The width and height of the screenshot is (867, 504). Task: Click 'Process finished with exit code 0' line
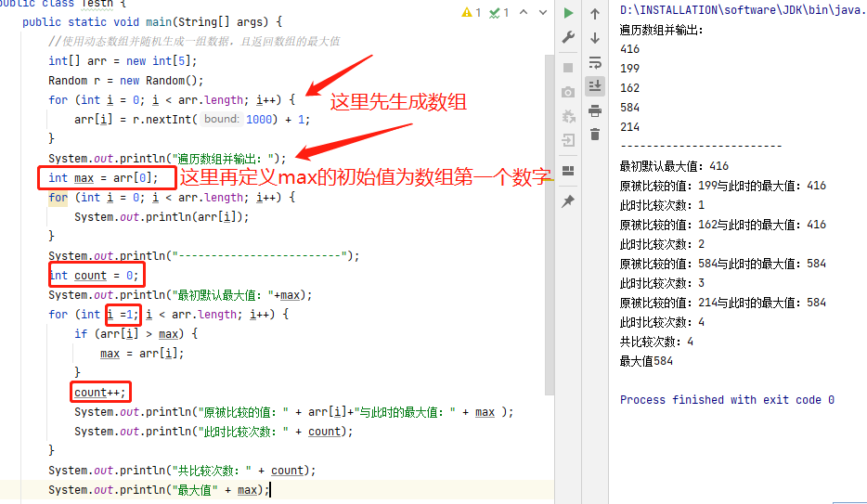point(727,399)
